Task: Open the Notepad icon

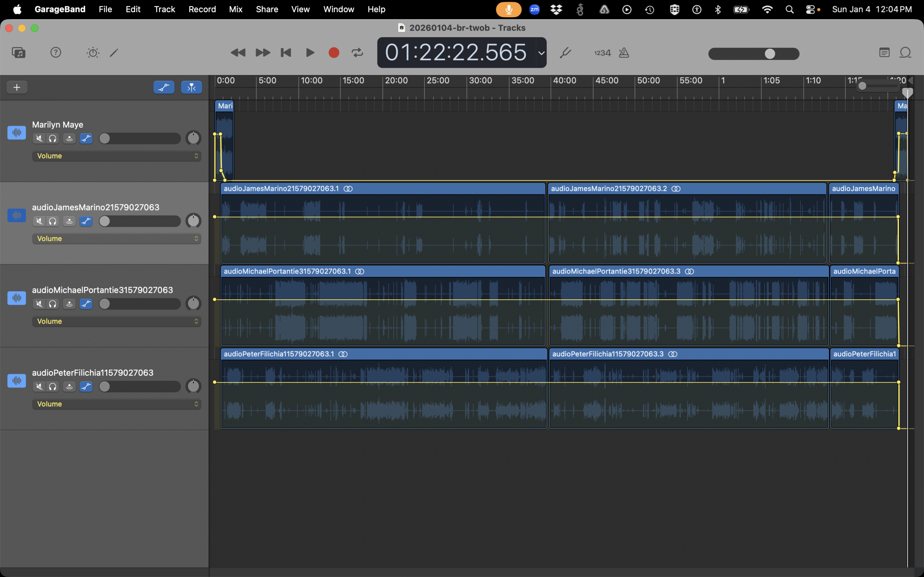Action: (x=884, y=53)
